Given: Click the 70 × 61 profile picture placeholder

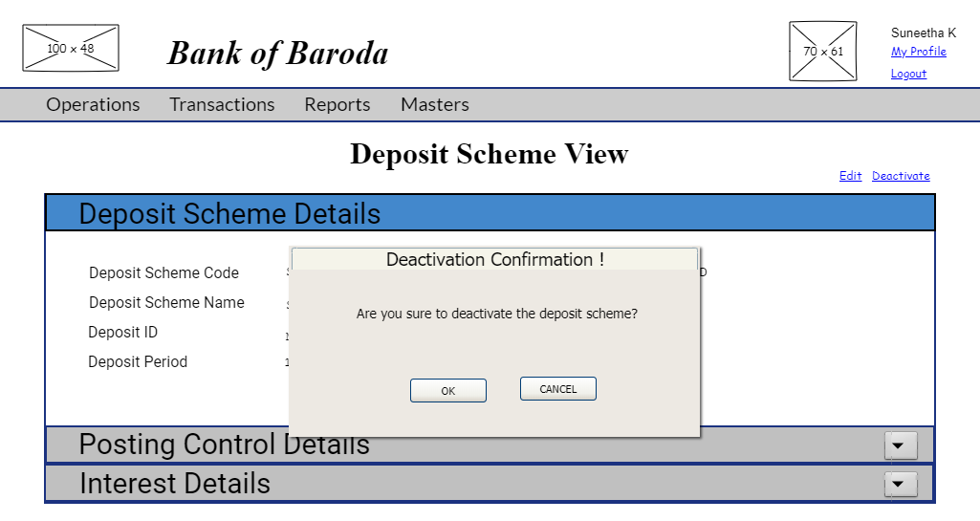Looking at the screenshot, I should click(823, 52).
